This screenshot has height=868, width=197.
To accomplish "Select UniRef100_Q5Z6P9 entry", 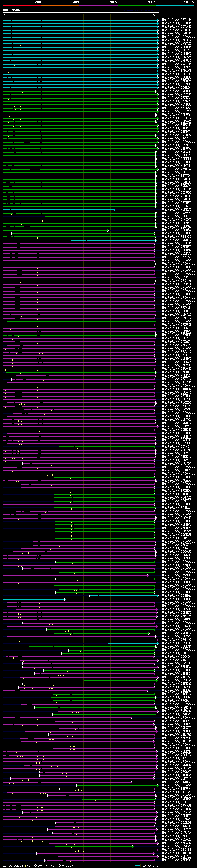I will point(177,101).
